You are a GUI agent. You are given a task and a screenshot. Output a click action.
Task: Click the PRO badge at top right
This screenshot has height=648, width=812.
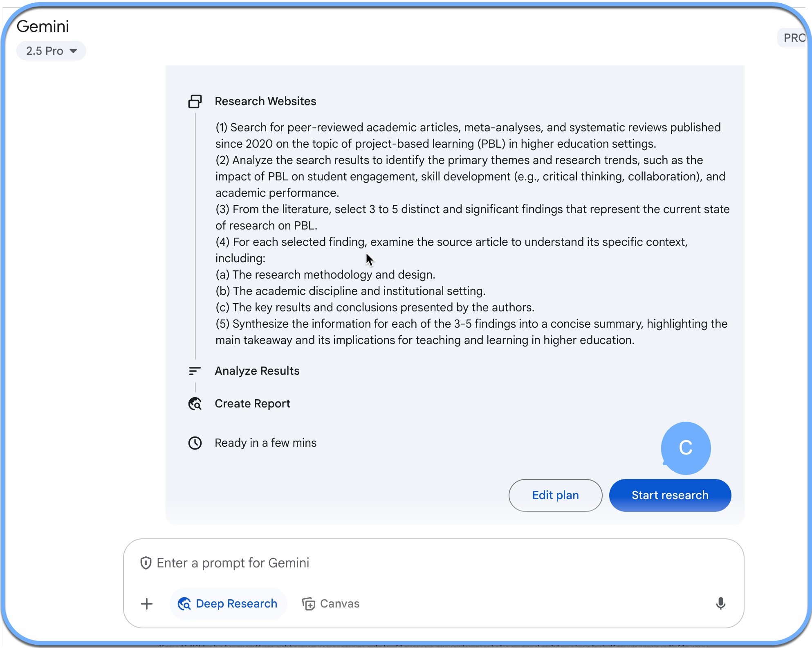click(794, 38)
